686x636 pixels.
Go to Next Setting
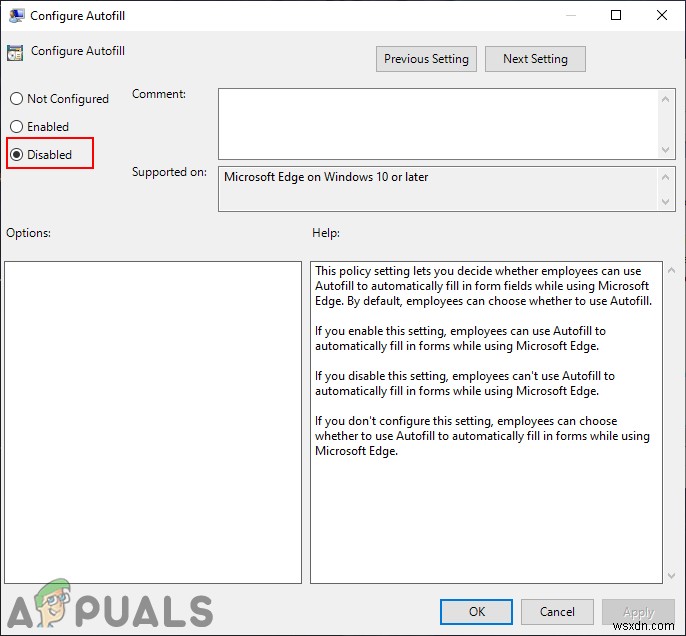tap(535, 59)
